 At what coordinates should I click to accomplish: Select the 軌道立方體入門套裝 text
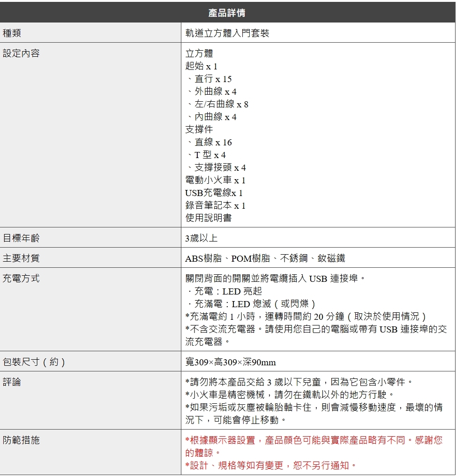(227, 33)
